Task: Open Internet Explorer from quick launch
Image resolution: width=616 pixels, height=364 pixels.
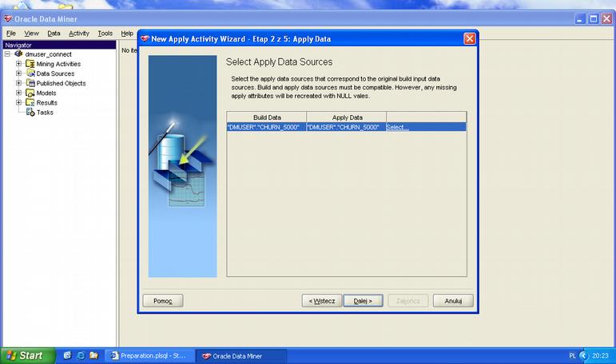Action: click(x=81, y=355)
